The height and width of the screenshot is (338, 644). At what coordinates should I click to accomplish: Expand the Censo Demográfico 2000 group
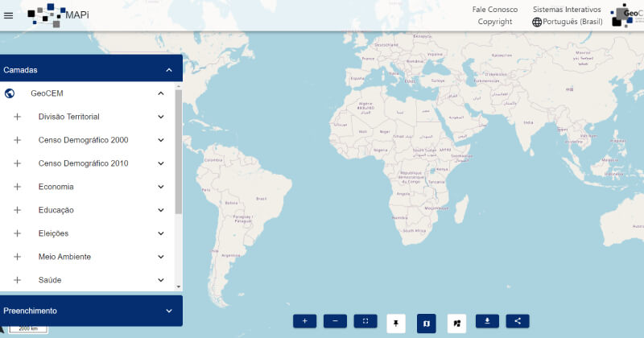(x=161, y=140)
